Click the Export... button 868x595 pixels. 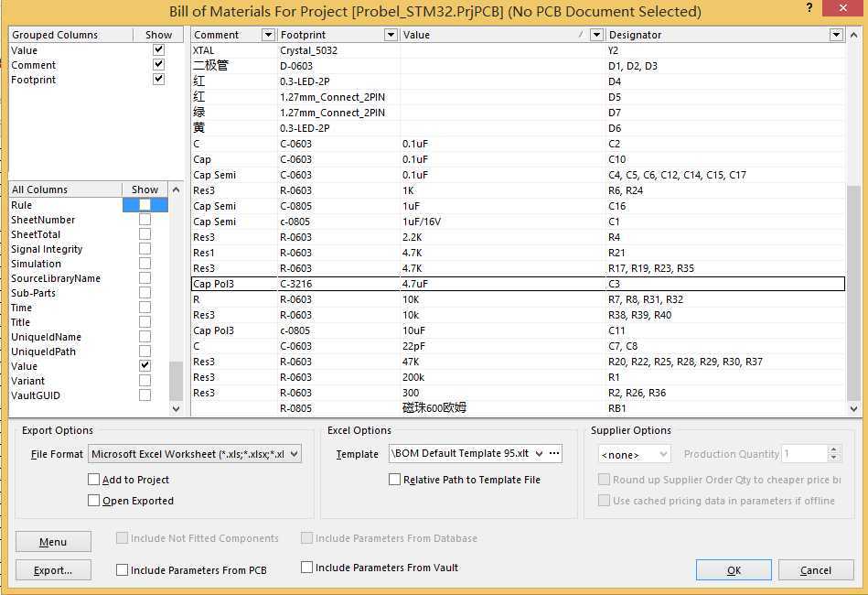pyautogui.click(x=53, y=570)
